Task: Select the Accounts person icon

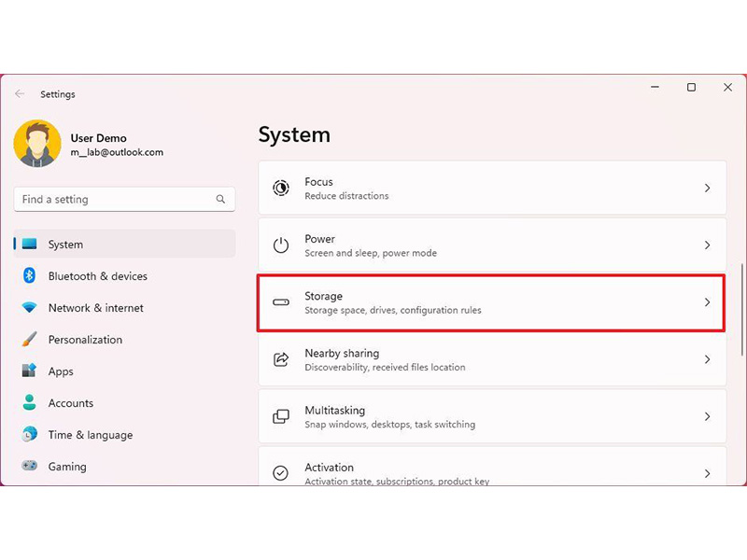Action: tap(30, 402)
